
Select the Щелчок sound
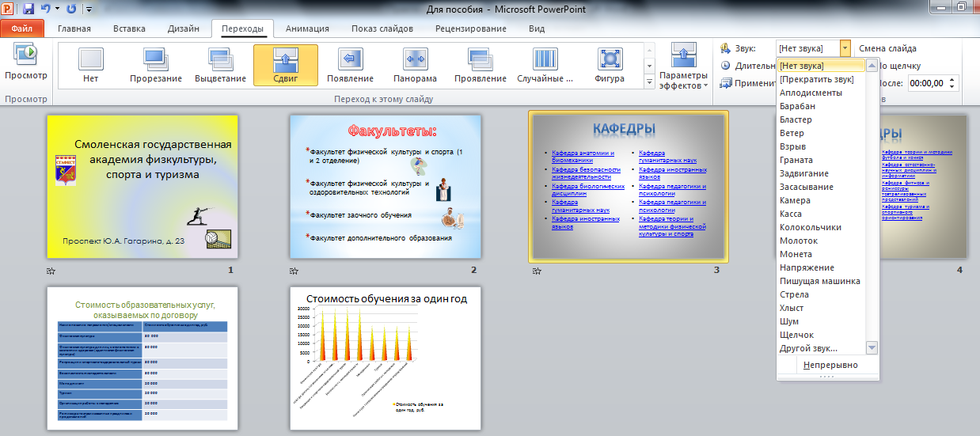tap(822, 335)
